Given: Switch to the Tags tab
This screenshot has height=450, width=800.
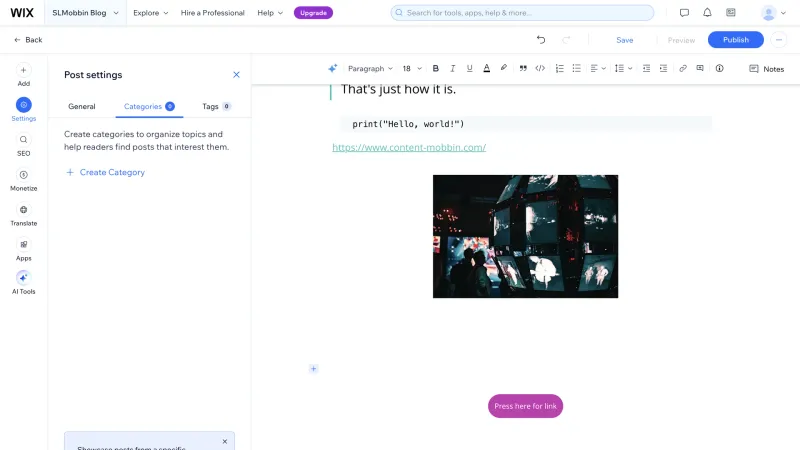Looking at the screenshot, I should click(216, 106).
